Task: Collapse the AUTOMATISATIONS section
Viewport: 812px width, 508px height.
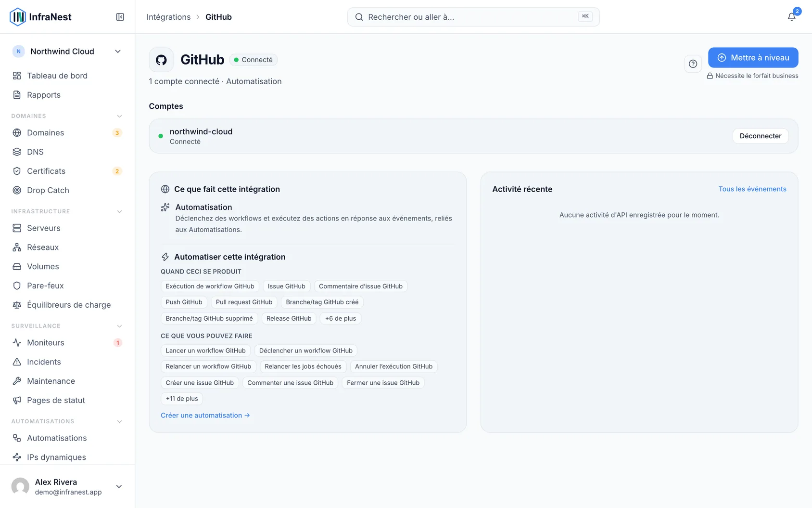Action: (120, 421)
